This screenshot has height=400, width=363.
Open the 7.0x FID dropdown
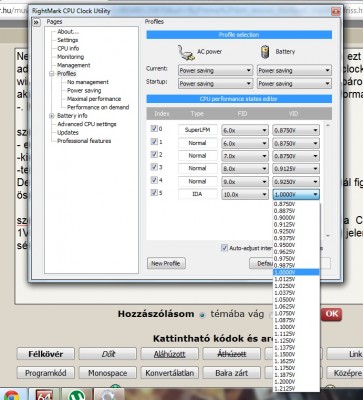[x=245, y=156]
